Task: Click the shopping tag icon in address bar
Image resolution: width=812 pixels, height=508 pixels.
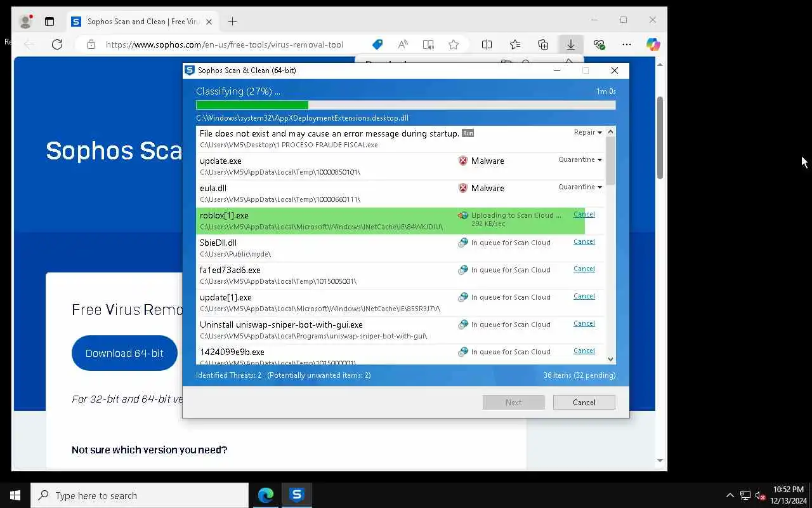Action: click(377, 44)
